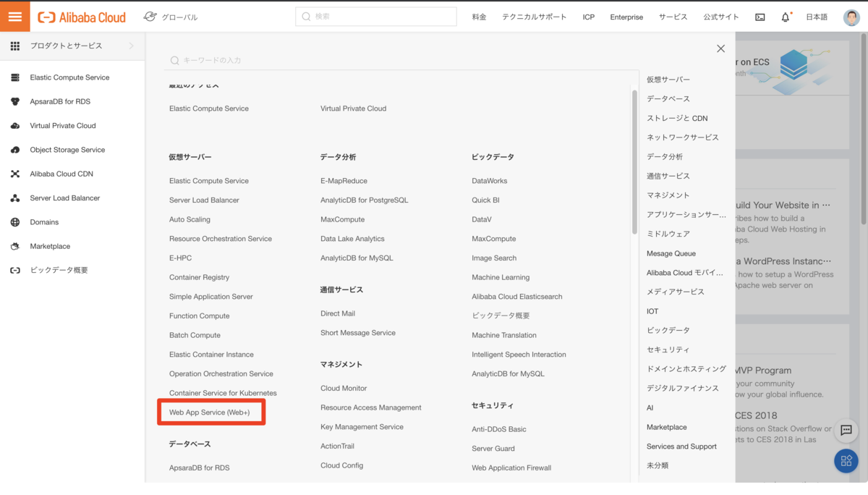Viewport: 868px width, 495px height.
Task: Click the keyword search magnifier icon
Action: [174, 61]
